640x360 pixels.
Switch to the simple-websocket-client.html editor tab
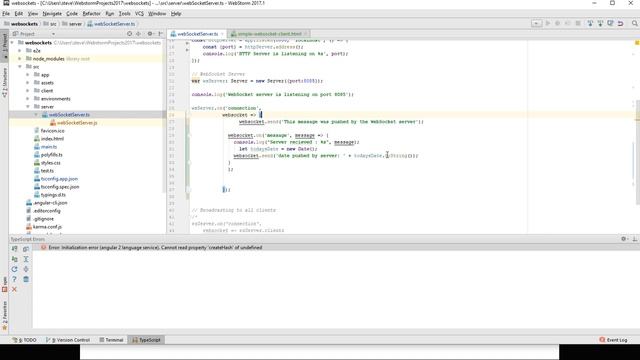tap(269, 34)
